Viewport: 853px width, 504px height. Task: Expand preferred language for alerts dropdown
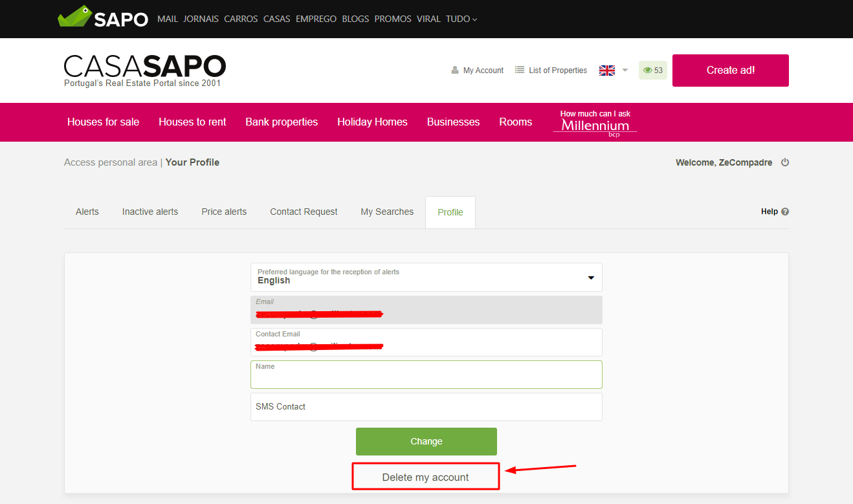[x=590, y=278]
